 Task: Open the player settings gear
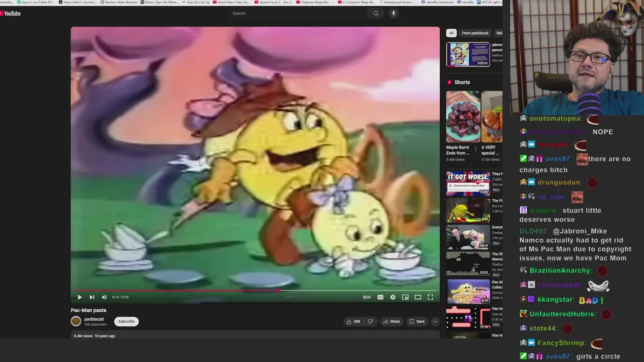pos(393,297)
